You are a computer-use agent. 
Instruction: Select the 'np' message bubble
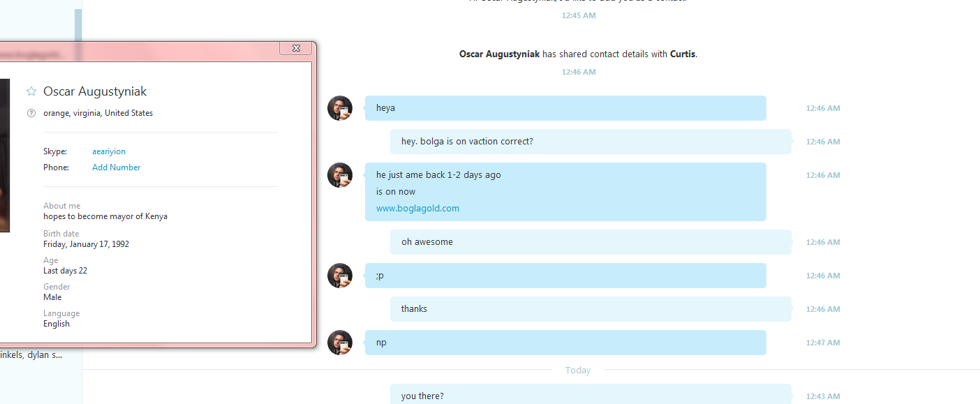565,343
